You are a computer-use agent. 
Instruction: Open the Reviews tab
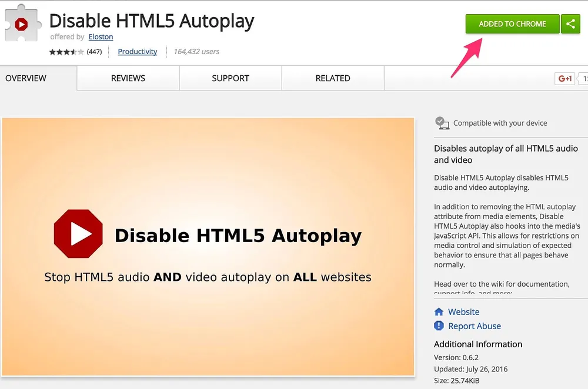[x=128, y=78]
